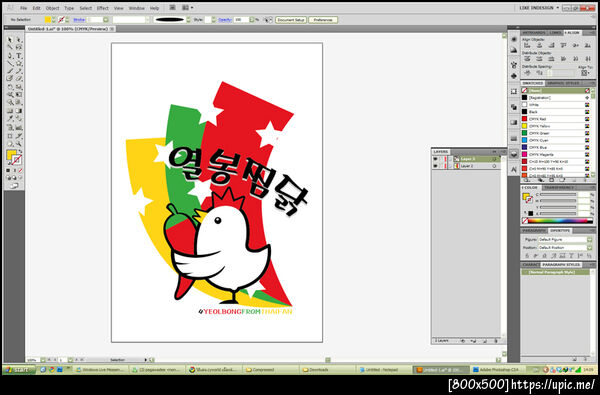
Task: Open the Effect menu
Action: click(102, 8)
